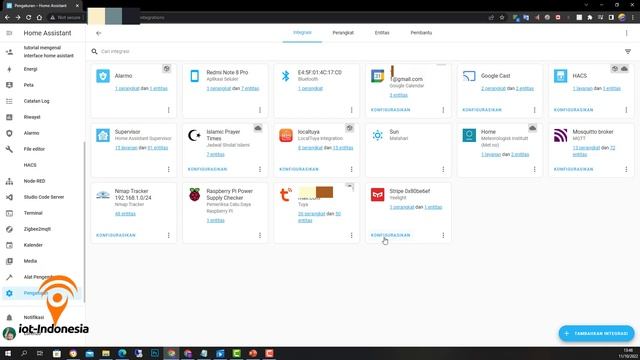
Task: Open Catatan Log sidebar entry
Action: (36, 101)
